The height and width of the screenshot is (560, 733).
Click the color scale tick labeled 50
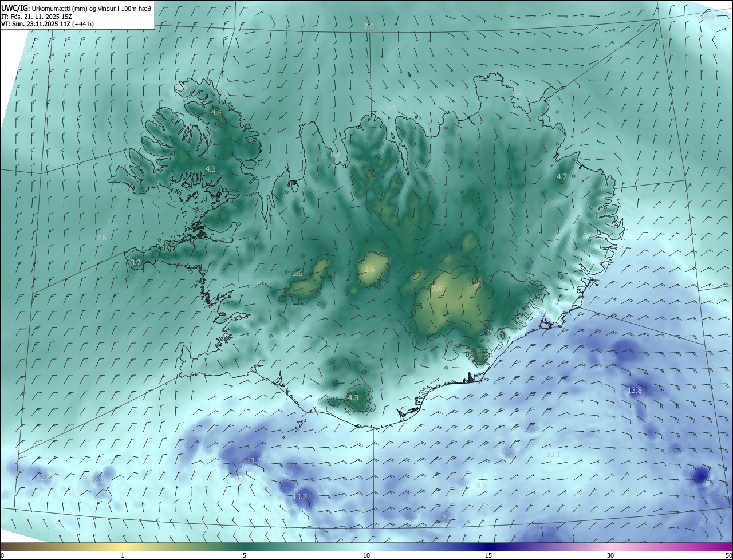coord(728,555)
